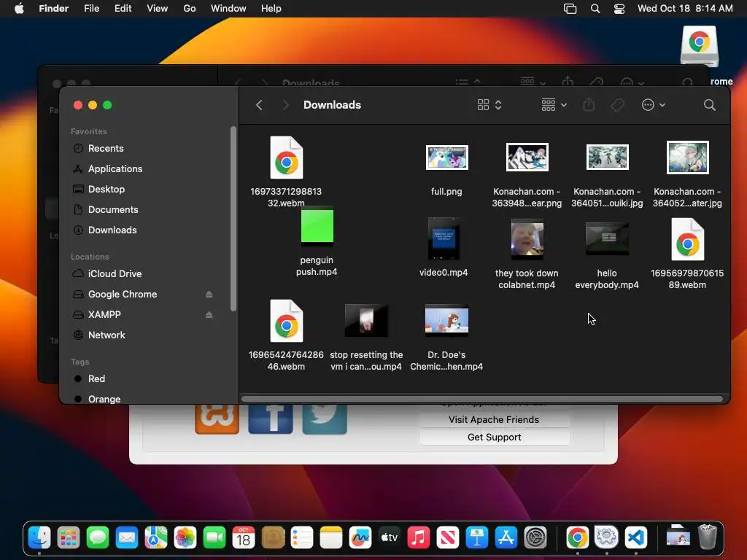
Task: Select Network in the sidebar
Action: 107,335
